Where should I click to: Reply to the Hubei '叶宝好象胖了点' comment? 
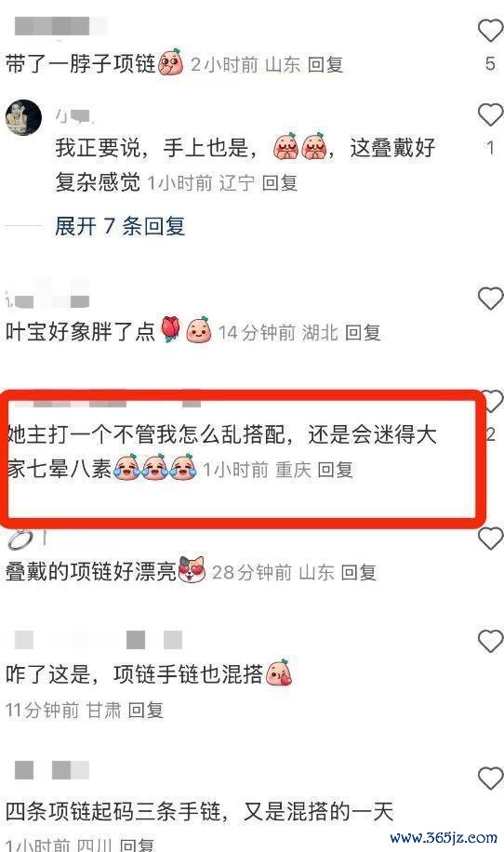pos(363,332)
